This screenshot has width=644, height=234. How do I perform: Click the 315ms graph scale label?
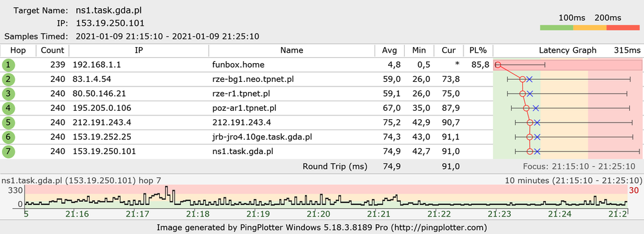coord(627,50)
